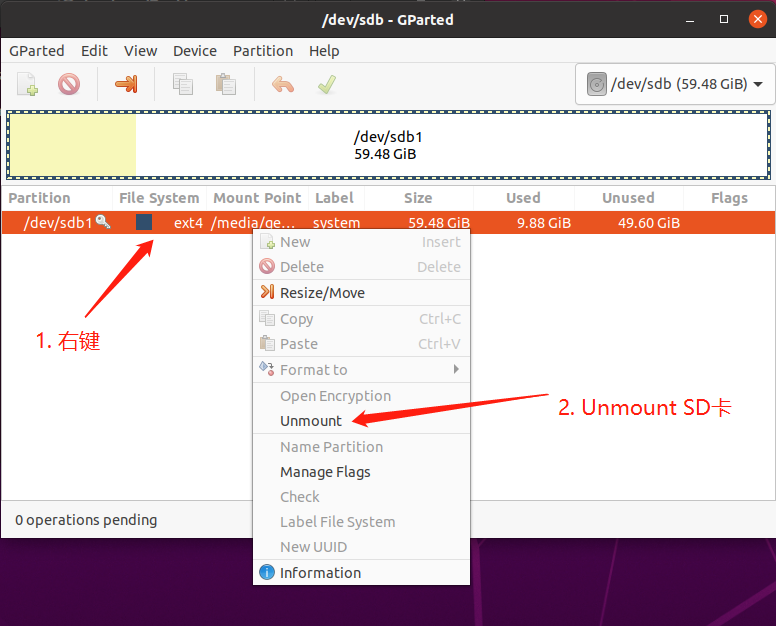Click the disk icon in device selector
Screen dimensions: 776x626
596,84
